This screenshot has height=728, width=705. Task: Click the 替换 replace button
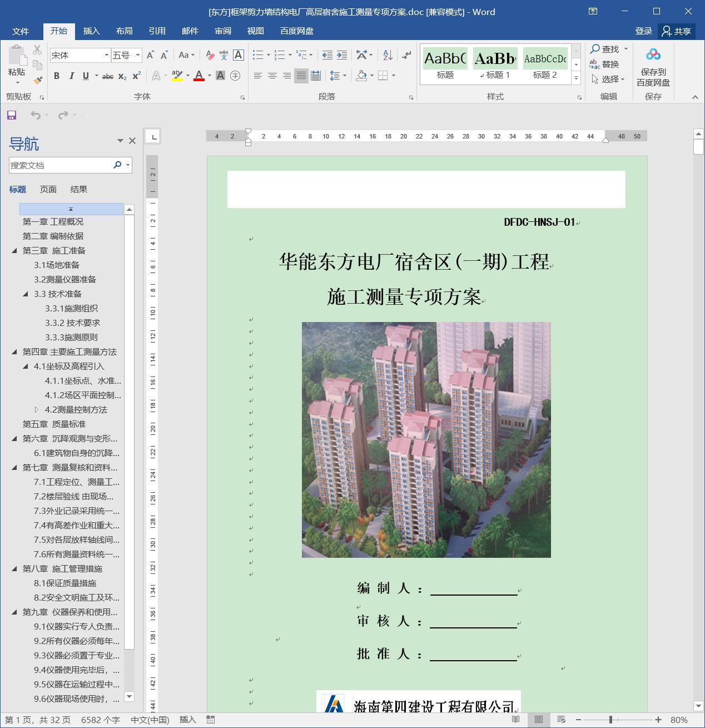tap(605, 65)
